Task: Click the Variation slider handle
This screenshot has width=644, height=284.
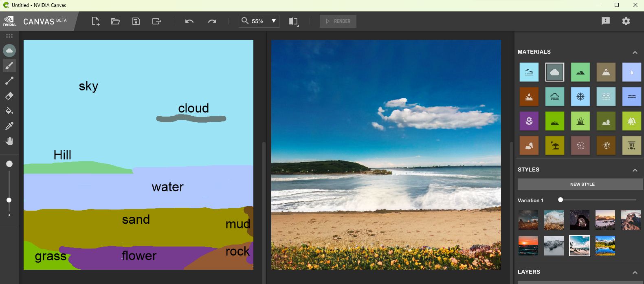Action: [x=560, y=200]
